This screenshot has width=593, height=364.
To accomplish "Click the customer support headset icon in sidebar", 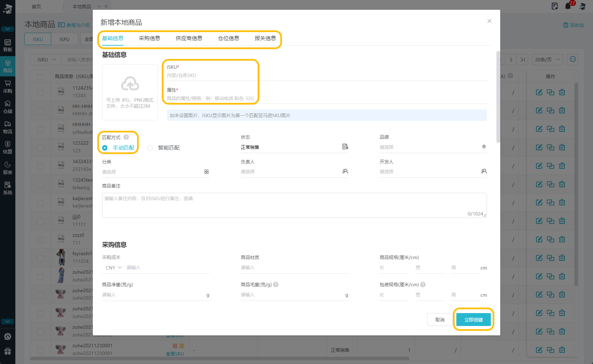I will 8,336.
